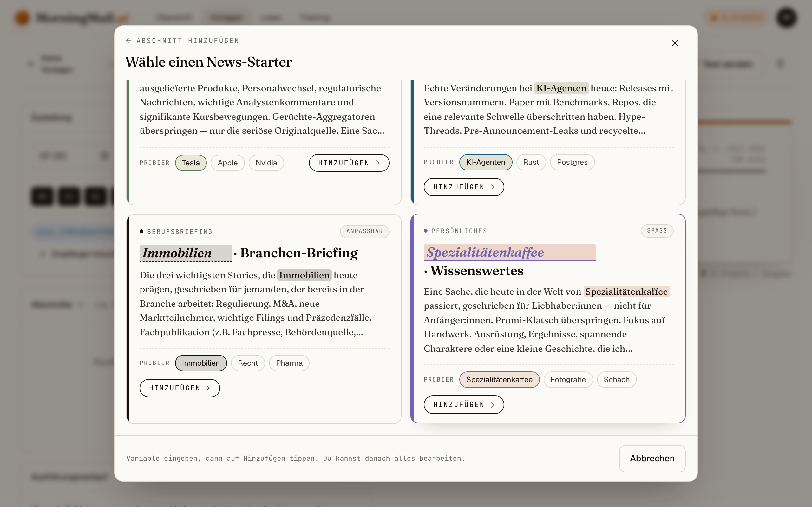Add the Spezialitätenkaffee Wissenswertes starter
The height and width of the screenshot is (507, 812).
click(464, 405)
